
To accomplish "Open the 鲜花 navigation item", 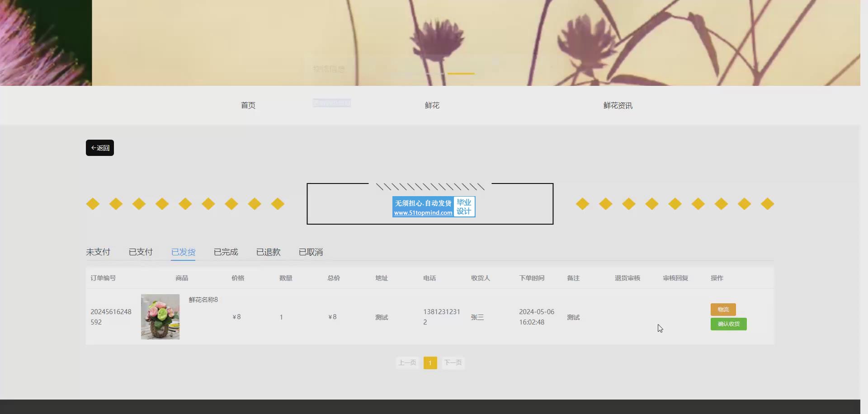I will [432, 105].
